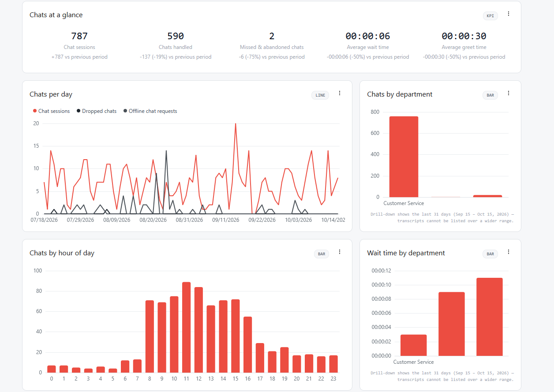Click the BAR badge on Chats by department
Viewport: 554px width, 392px height.
(x=490, y=95)
